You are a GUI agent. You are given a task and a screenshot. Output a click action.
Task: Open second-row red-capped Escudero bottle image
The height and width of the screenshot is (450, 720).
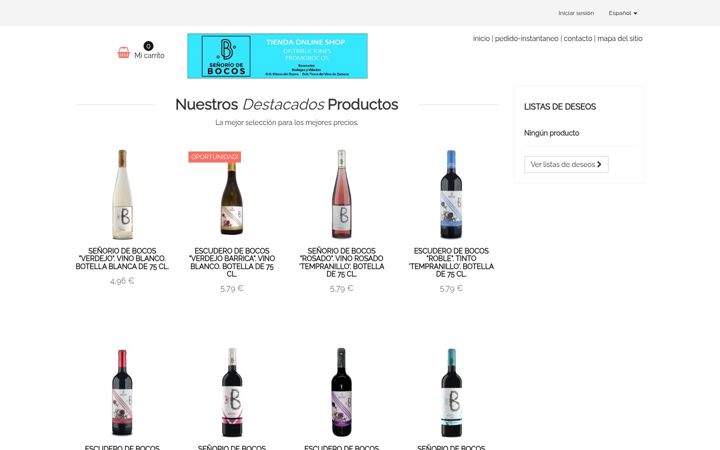tap(122, 393)
